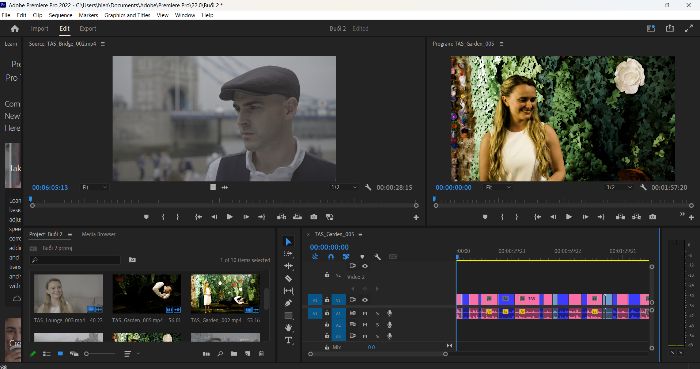
Task: Select the Rectangle tool
Action: 288,315
